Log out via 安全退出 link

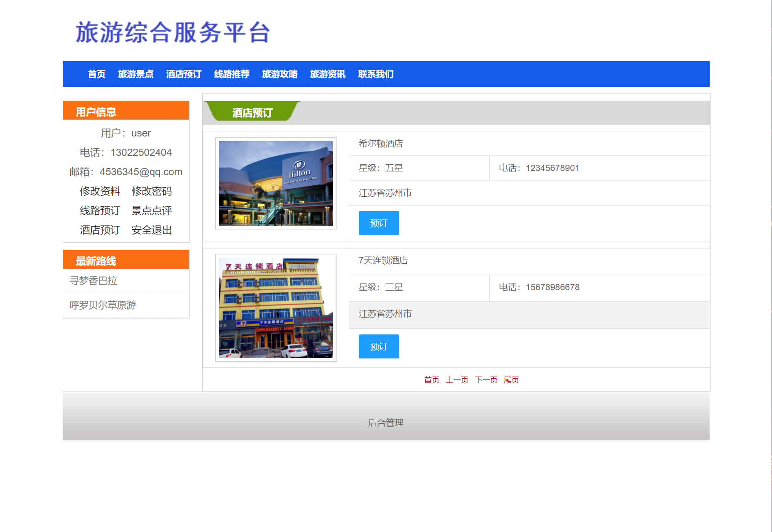152,230
